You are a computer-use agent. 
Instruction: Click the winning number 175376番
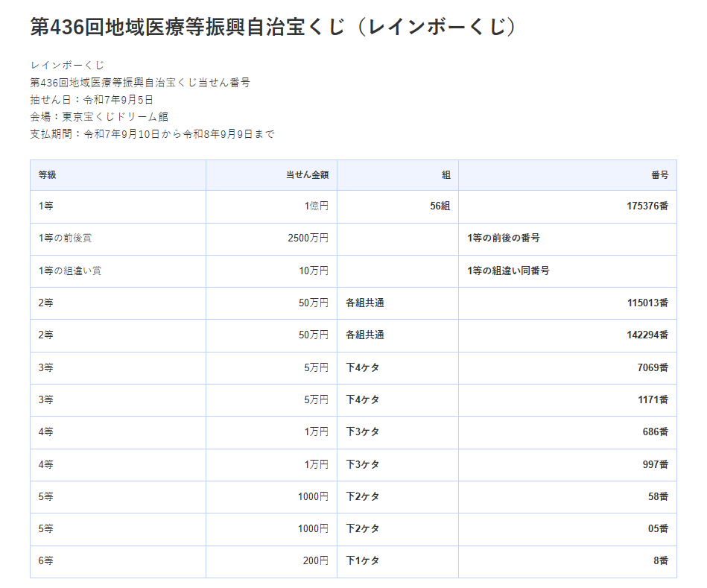pyautogui.click(x=647, y=206)
